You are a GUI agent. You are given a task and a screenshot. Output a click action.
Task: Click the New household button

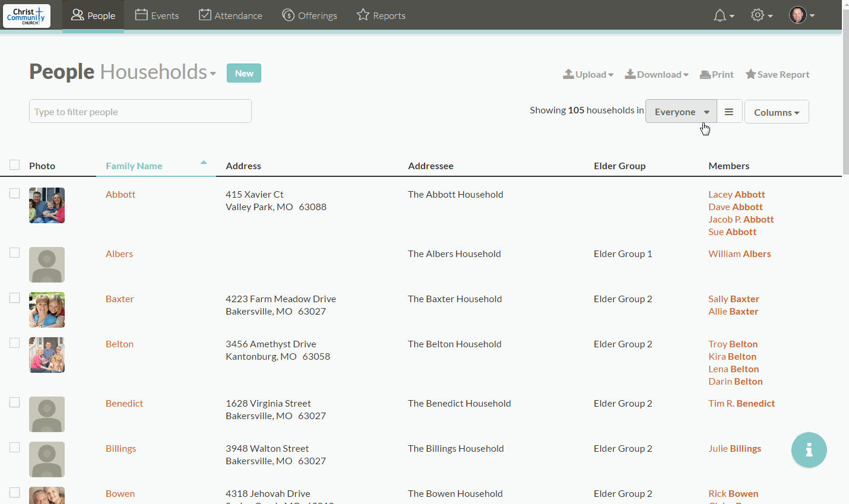(x=243, y=73)
